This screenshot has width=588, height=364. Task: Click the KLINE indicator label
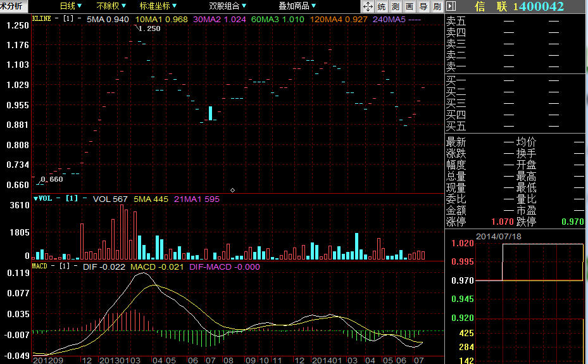(x=42, y=19)
